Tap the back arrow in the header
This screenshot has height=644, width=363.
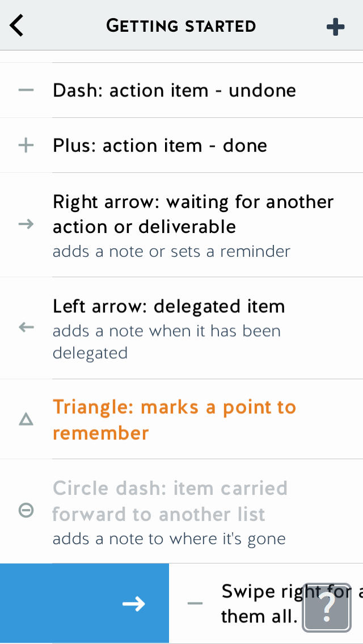pyautogui.click(x=16, y=26)
